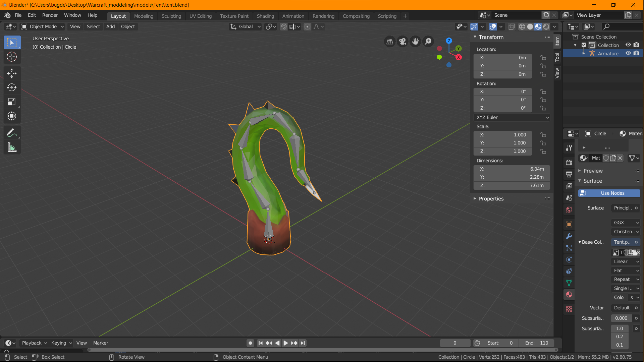
Task: Open the Material properties tab icon
Action: (x=569, y=295)
